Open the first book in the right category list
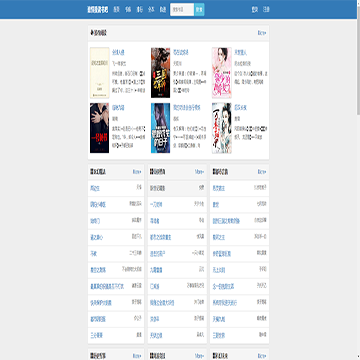Screen dimensions: 360x360 (x=219, y=189)
